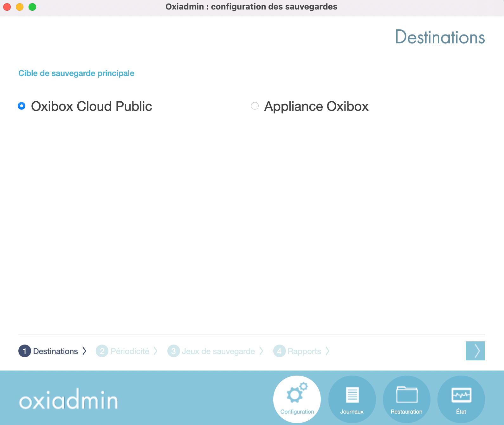The height and width of the screenshot is (425, 504).
Task: Advance with the blue next arrow button
Action: pyautogui.click(x=475, y=351)
